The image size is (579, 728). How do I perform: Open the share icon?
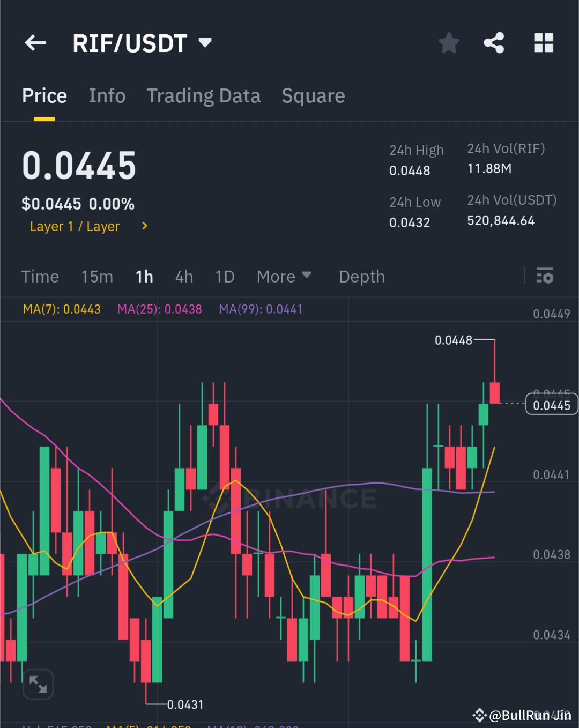tap(494, 43)
